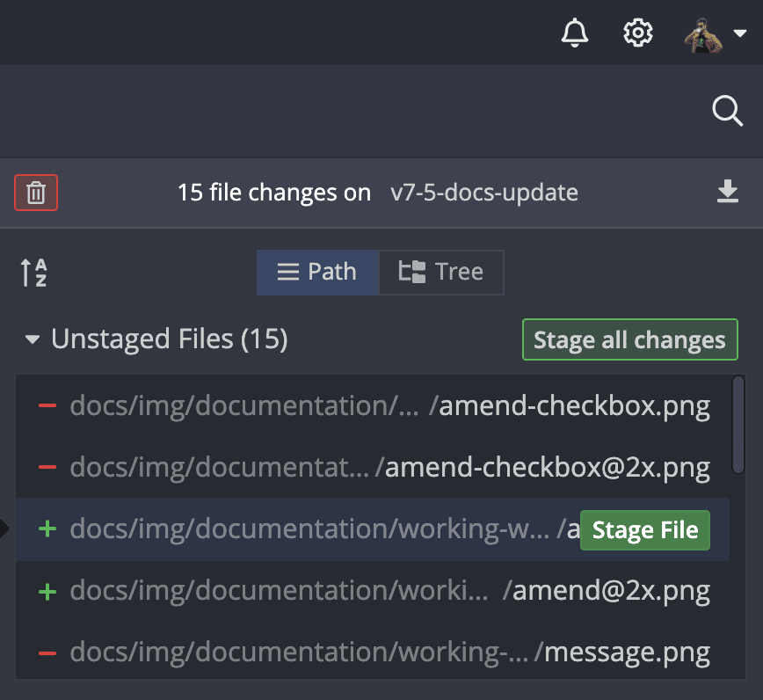763x700 pixels.
Task: Select the amend@2x.png added file
Action: coord(610,591)
